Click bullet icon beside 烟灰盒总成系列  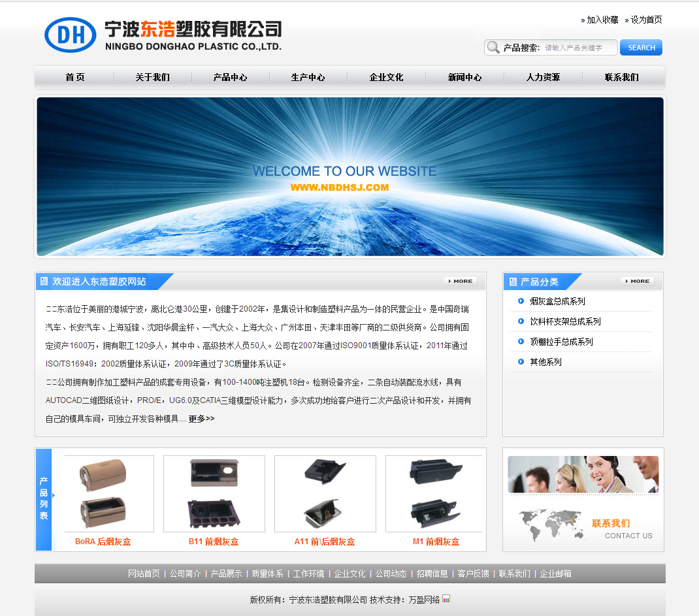pyautogui.click(x=521, y=301)
